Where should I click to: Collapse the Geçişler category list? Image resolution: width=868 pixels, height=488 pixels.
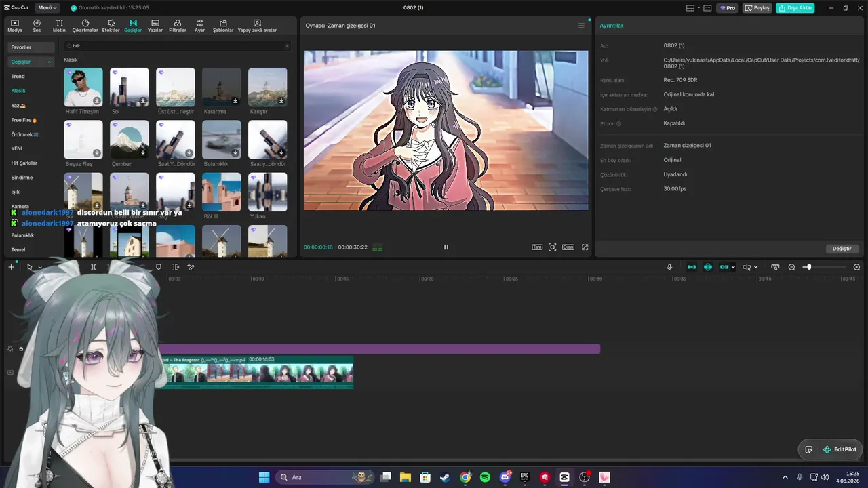[x=49, y=62]
